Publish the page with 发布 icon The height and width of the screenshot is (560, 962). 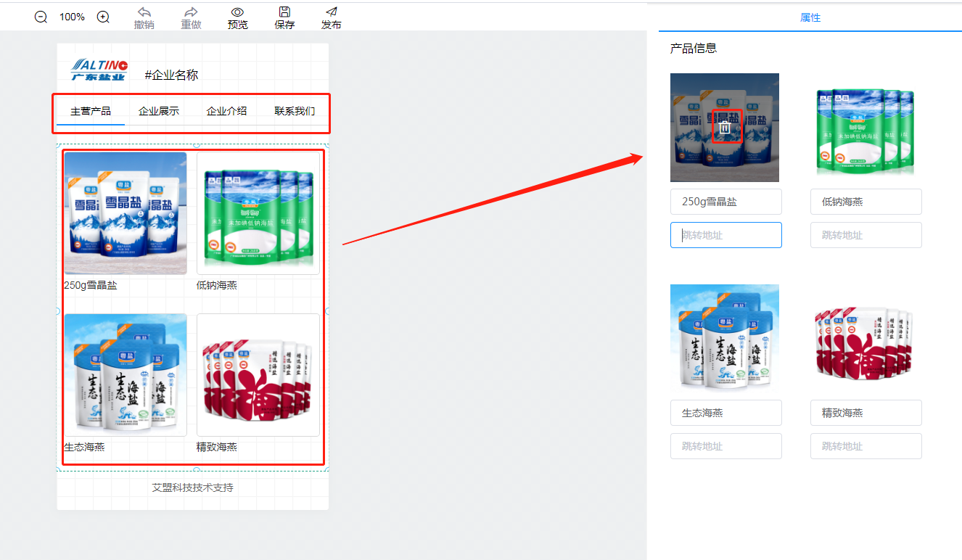332,12
